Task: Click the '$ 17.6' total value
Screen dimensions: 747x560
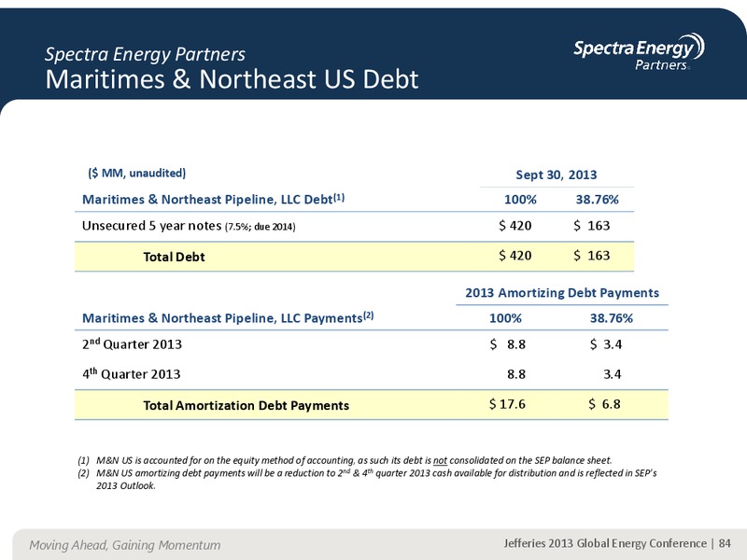Action: 507,404
